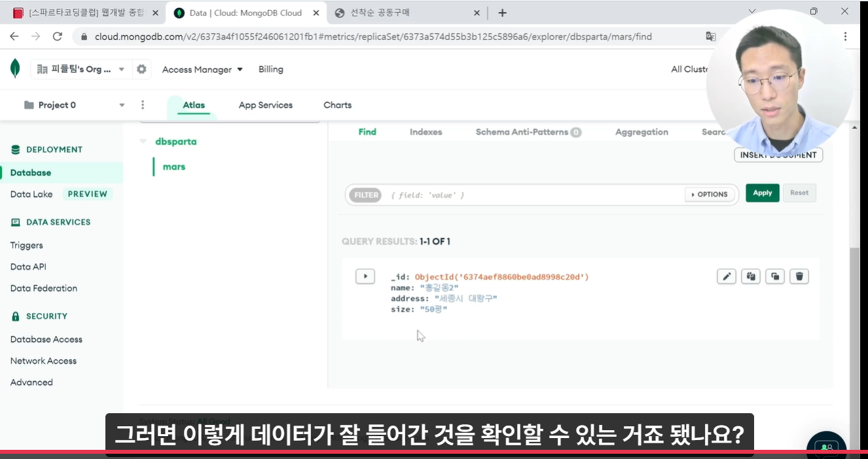Switch to 선착순 공동구매 browser tab
Image resolution: width=868 pixels, height=459 pixels.
pyautogui.click(x=406, y=13)
